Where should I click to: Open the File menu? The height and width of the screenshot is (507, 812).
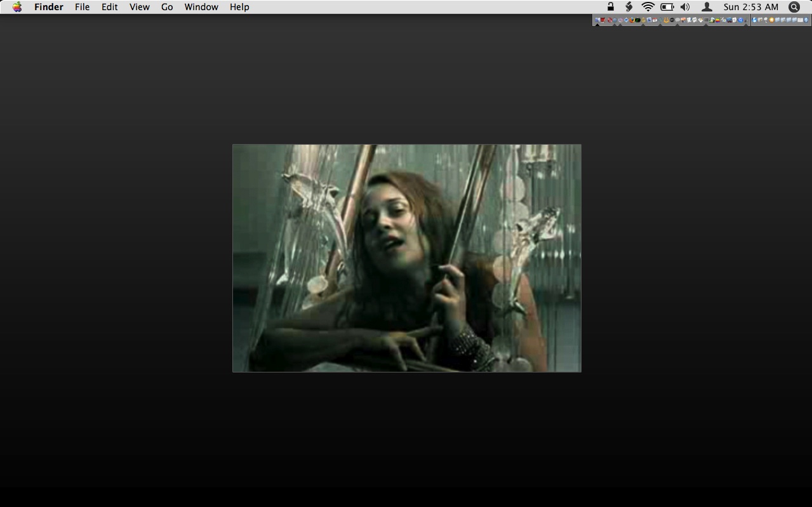click(82, 7)
